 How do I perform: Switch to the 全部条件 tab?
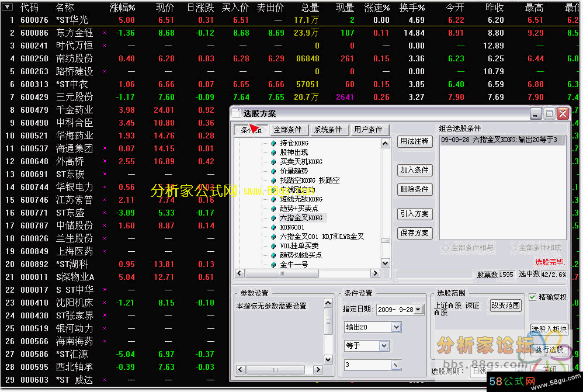[x=288, y=130]
